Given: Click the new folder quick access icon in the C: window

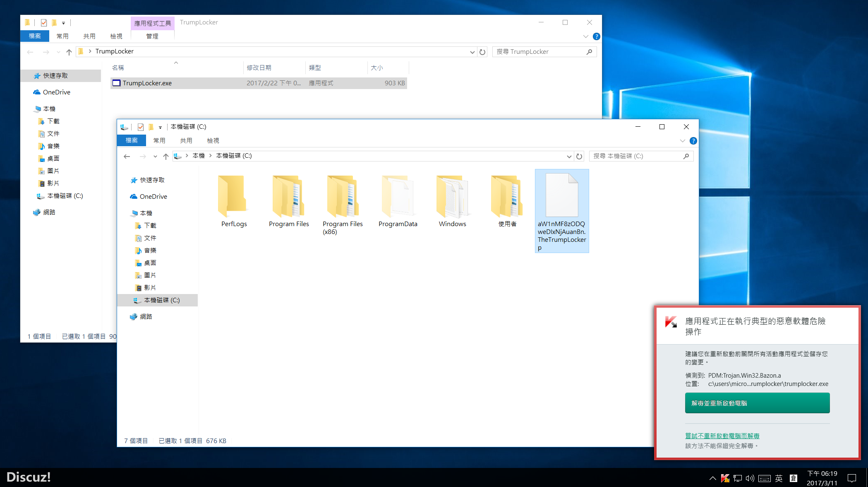Looking at the screenshot, I should [151, 127].
